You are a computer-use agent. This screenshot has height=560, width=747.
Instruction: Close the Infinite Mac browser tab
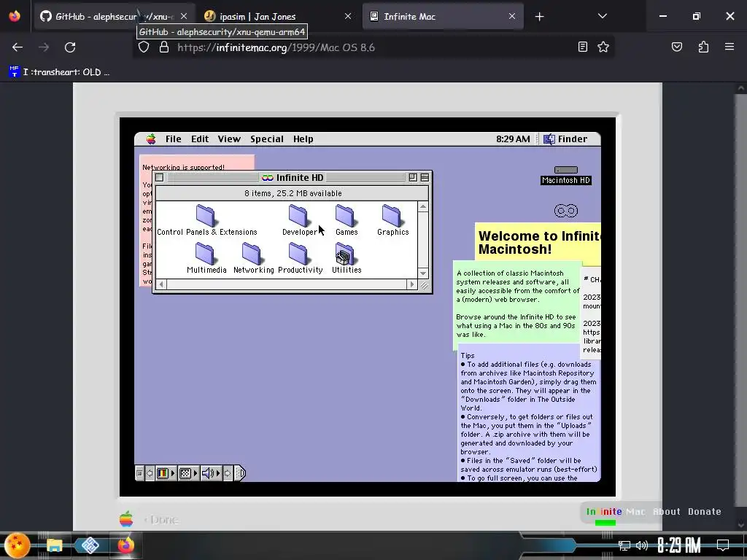pyautogui.click(x=511, y=16)
